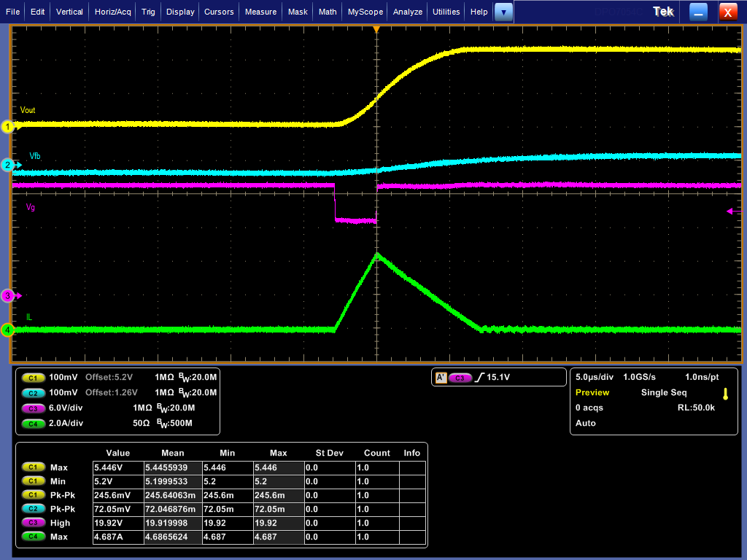747x560 pixels.
Task: Click the 245.6mV value cell
Action: tap(118, 495)
